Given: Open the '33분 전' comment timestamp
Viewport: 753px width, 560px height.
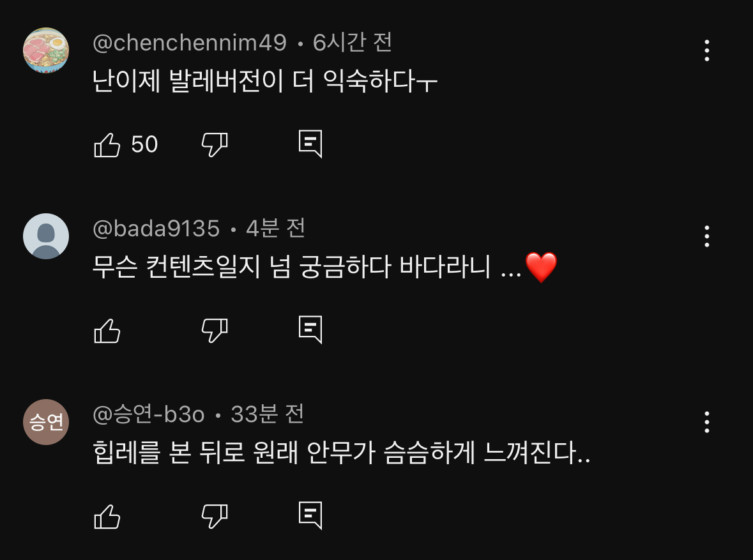Looking at the screenshot, I should click(267, 415).
